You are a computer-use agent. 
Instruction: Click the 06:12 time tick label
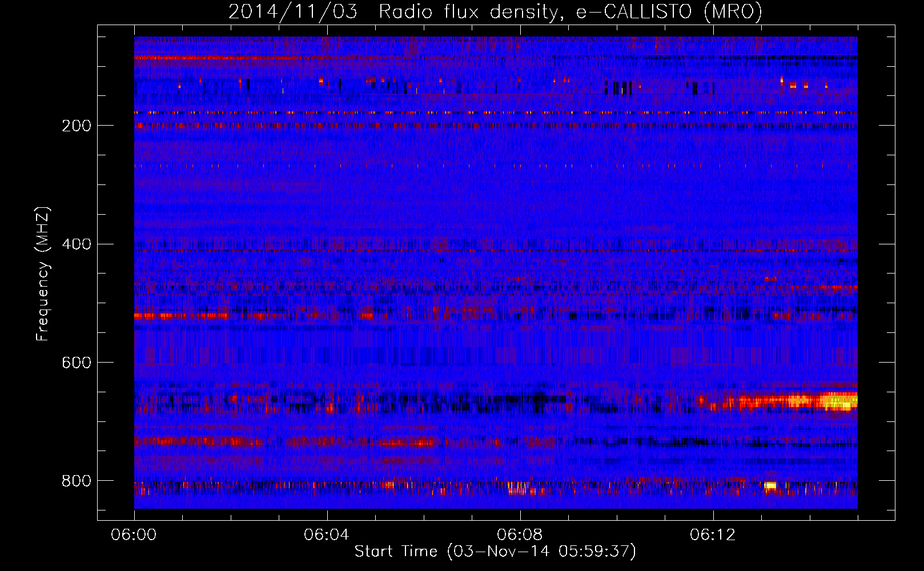(713, 535)
